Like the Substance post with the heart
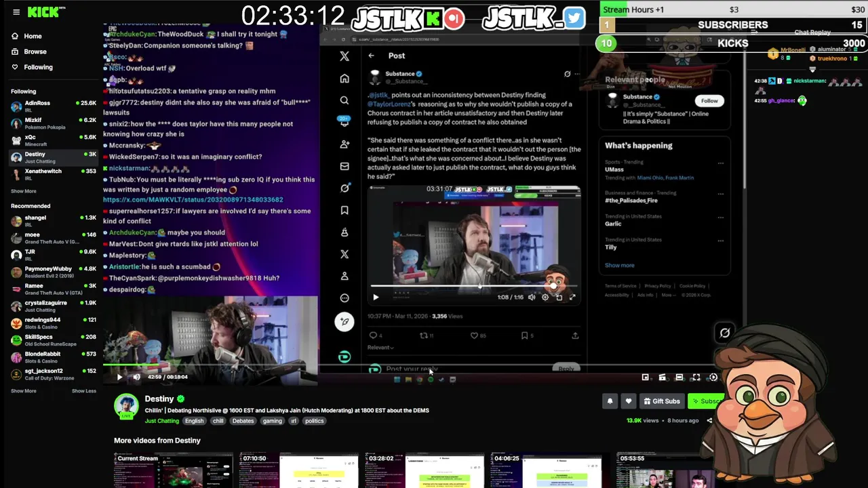 (x=474, y=335)
